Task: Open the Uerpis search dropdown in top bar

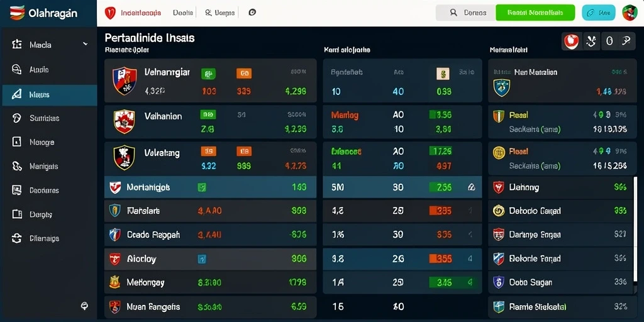Action: (219, 13)
